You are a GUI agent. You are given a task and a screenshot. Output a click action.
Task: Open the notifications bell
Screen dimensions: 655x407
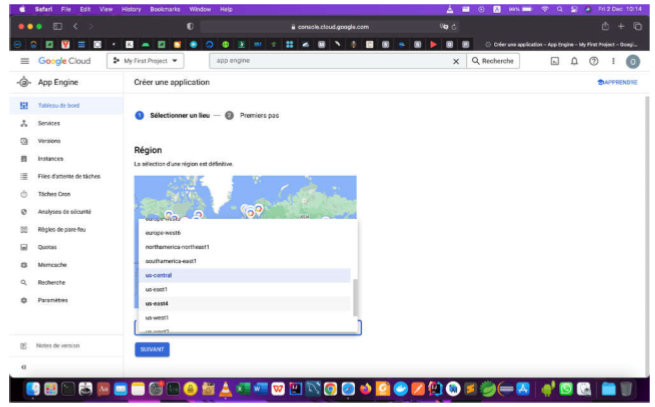[574, 61]
